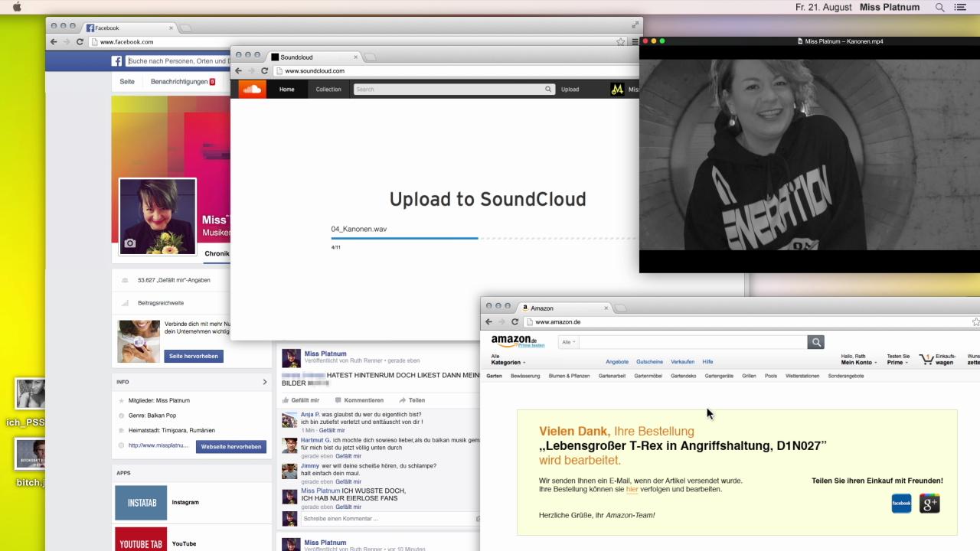980x551 pixels.
Task: Open Anja P. commenter name
Action: point(310,414)
